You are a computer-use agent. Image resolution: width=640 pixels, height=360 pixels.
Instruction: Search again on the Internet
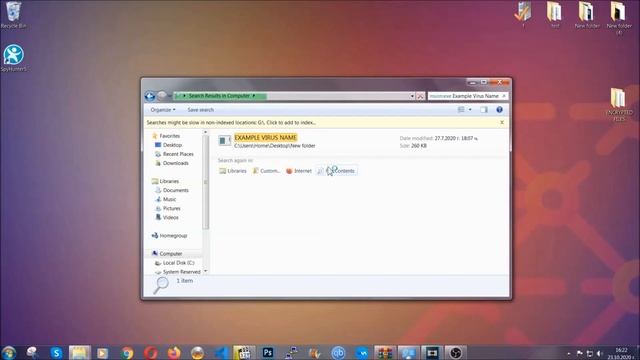(299, 171)
